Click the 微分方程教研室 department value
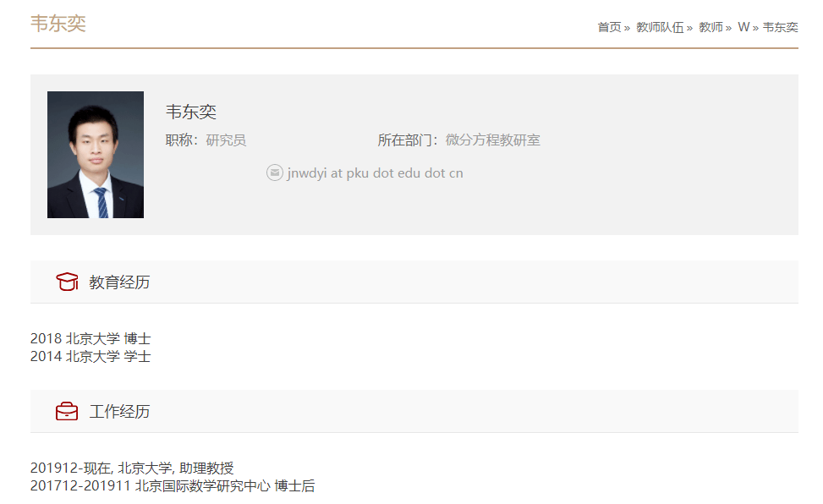The height and width of the screenshot is (504, 823). pos(493,140)
